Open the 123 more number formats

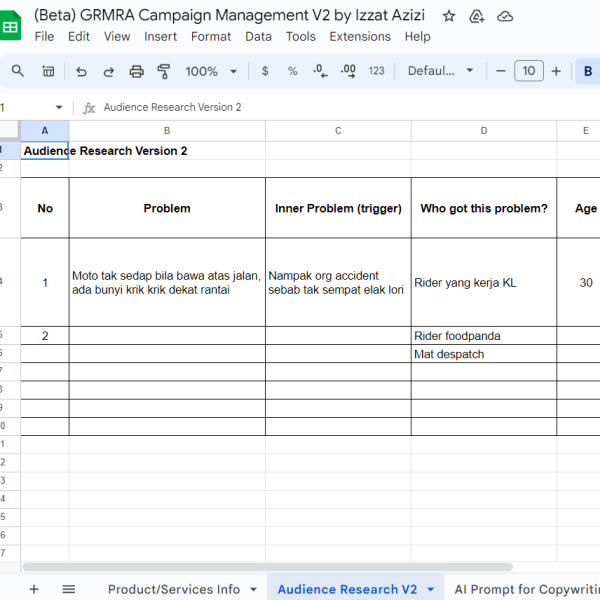pos(376,71)
